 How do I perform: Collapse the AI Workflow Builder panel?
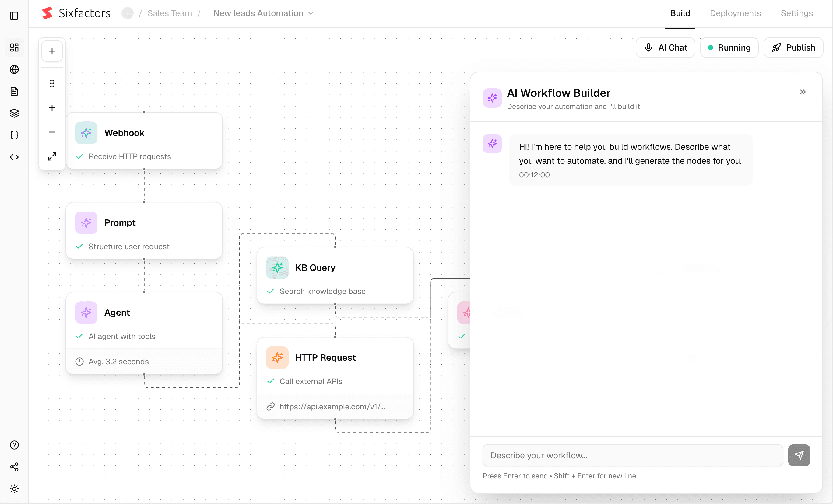(803, 92)
